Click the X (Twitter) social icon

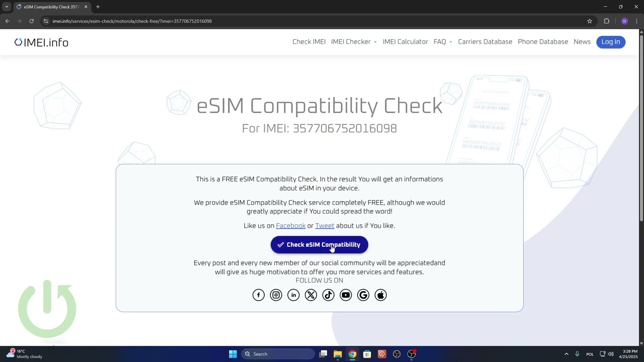311,295
